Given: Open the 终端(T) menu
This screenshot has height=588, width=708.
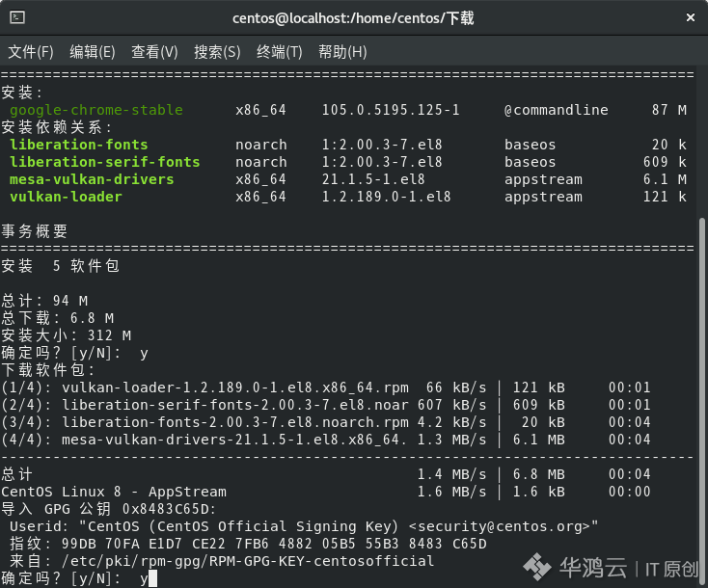Looking at the screenshot, I should (x=279, y=52).
